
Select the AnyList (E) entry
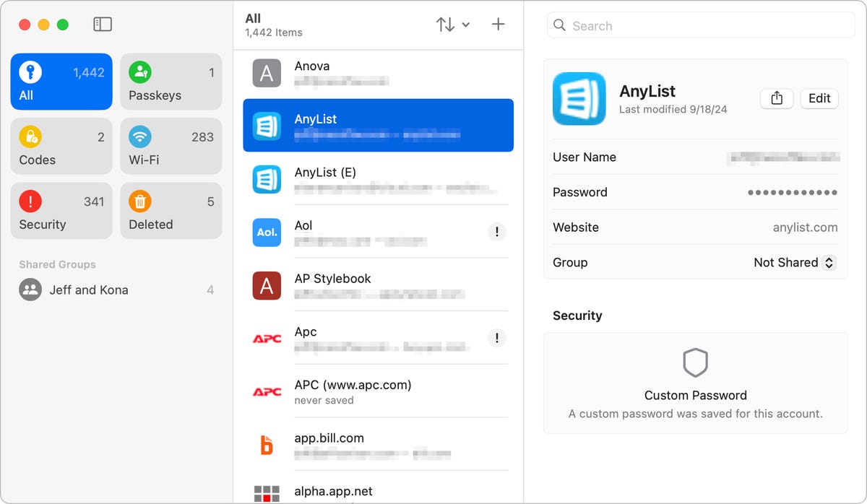point(379,179)
